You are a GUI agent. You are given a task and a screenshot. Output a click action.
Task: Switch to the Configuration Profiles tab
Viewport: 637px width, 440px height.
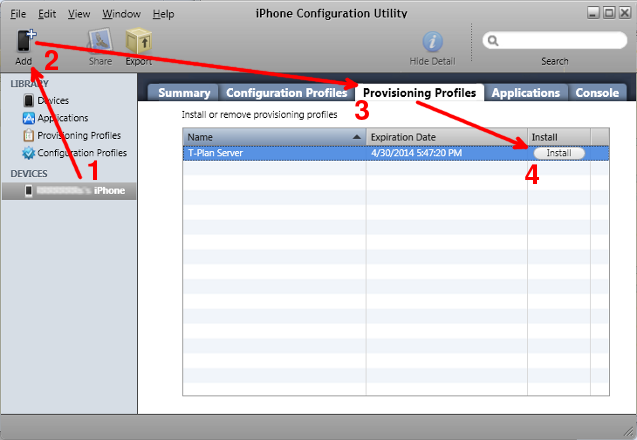click(x=286, y=93)
